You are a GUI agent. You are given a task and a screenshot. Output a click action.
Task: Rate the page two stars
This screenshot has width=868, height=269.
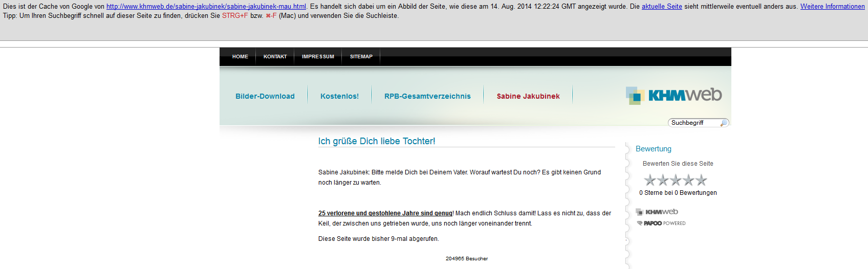[663, 180]
